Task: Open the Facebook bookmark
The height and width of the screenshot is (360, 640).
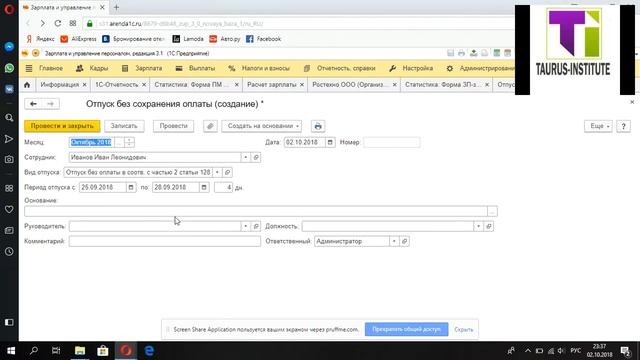Action: [264, 39]
